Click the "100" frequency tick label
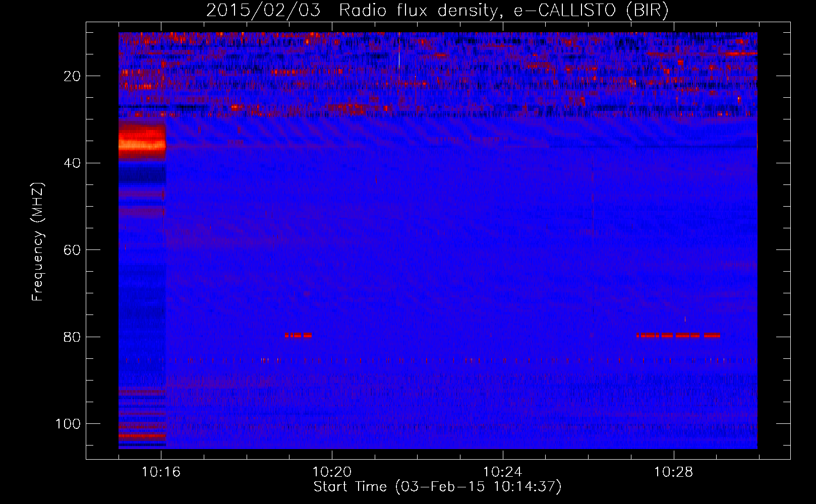Image resolution: width=816 pixels, height=504 pixels. tap(68, 424)
